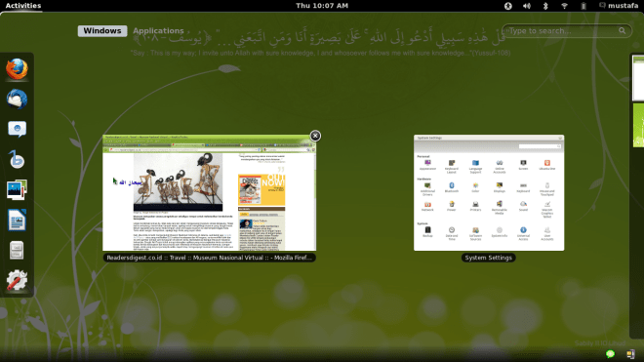The width and height of the screenshot is (644, 362).
Task: Launch LibreOffice Writer from the dash
Action: click(x=17, y=220)
